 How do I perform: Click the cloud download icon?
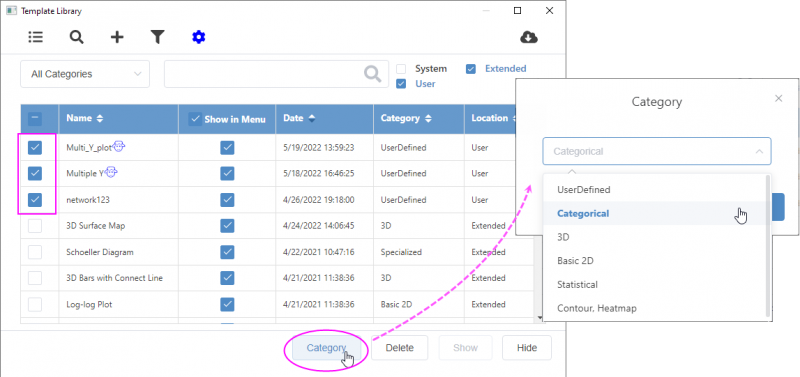pyautogui.click(x=529, y=37)
